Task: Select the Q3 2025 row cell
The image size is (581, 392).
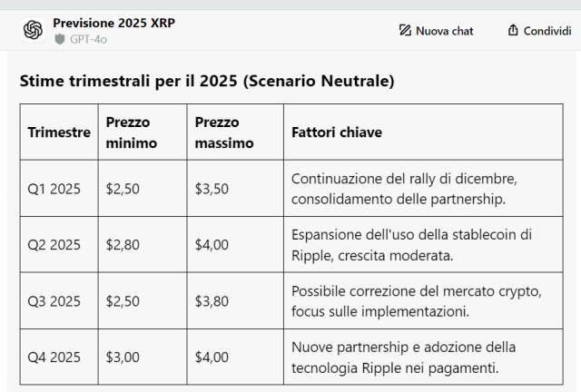Action: coord(54,300)
